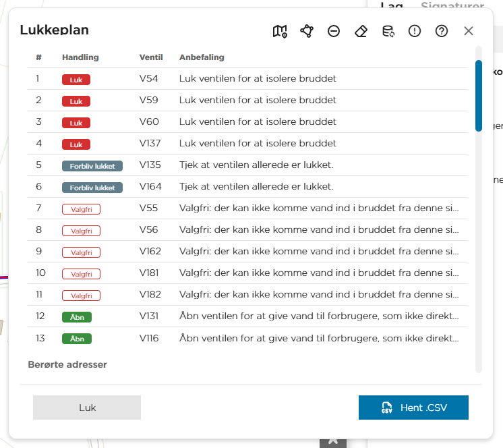Image resolution: width=503 pixels, height=448 pixels.
Task: Click the red Luk badge for V60
Action: click(76, 123)
